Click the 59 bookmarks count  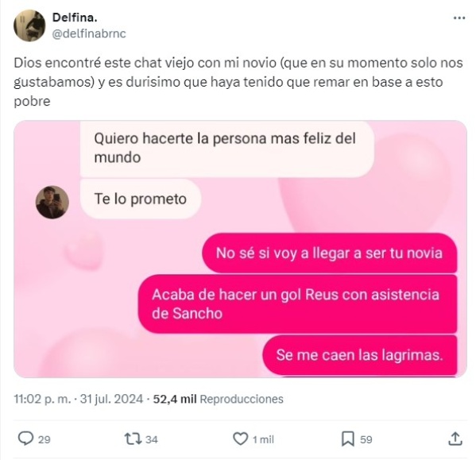pos(366,439)
